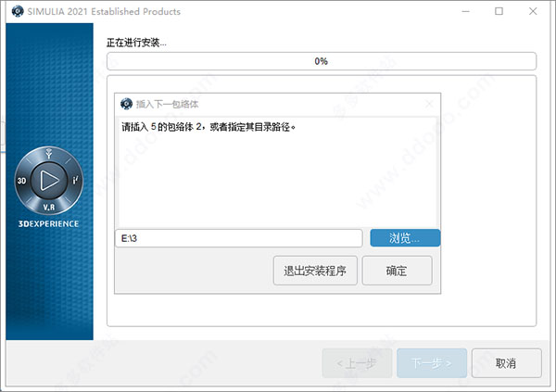
Task: Click the 0% installation progress bar
Action: click(x=322, y=61)
